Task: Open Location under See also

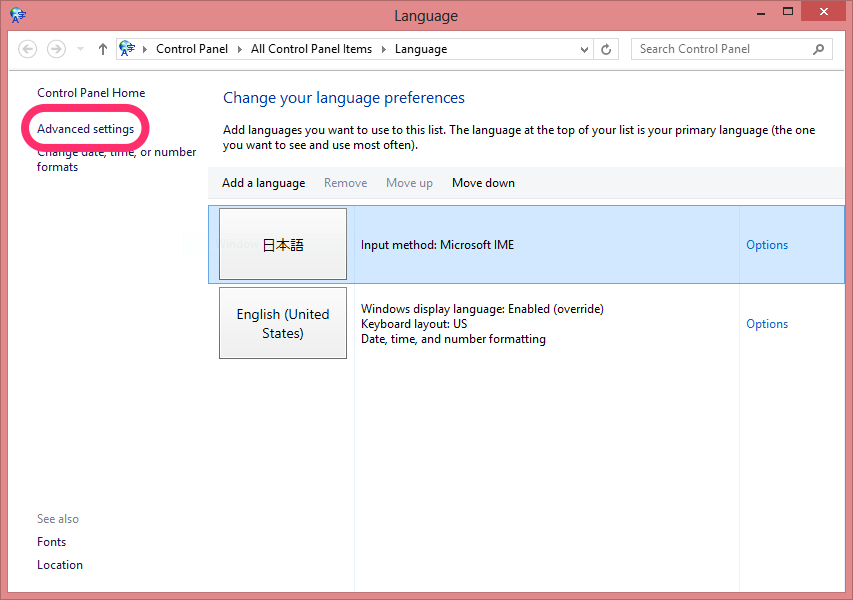Action: 60,565
